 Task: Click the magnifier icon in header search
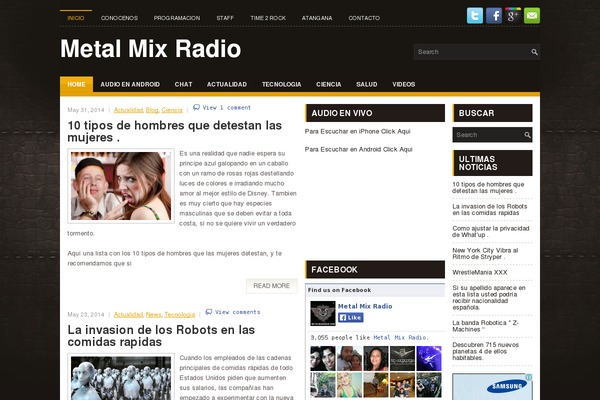[x=534, y=52]
